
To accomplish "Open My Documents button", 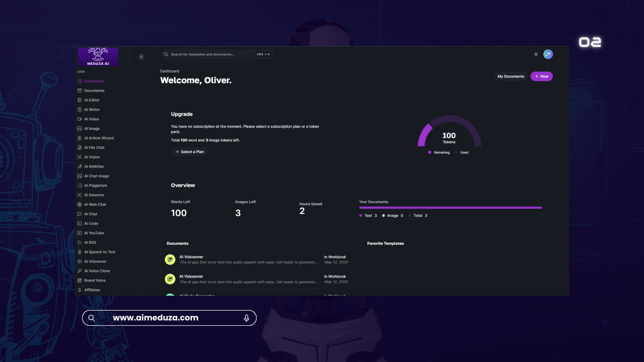I will click(x=511, y=76).
